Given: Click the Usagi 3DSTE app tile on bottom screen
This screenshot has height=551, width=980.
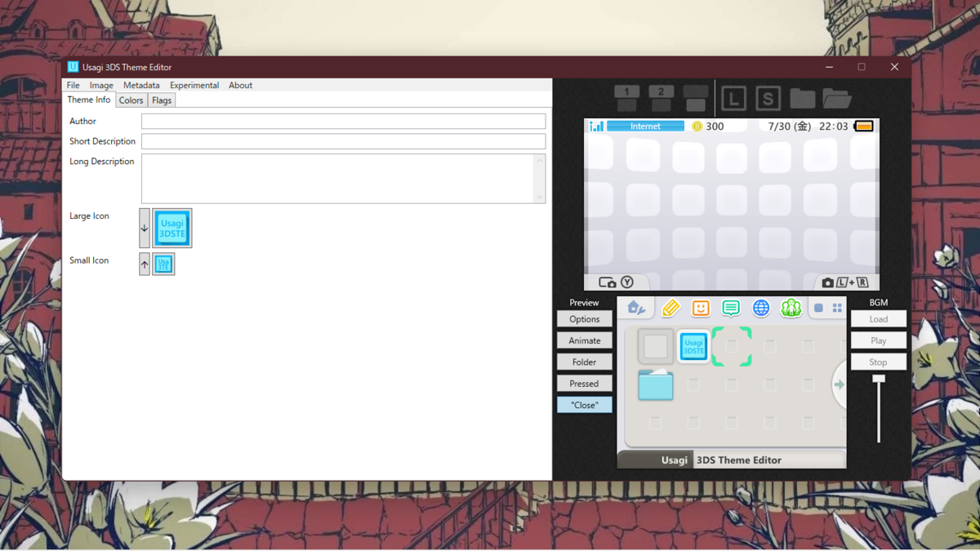Looking at the screenshot, I should point(693,346).
